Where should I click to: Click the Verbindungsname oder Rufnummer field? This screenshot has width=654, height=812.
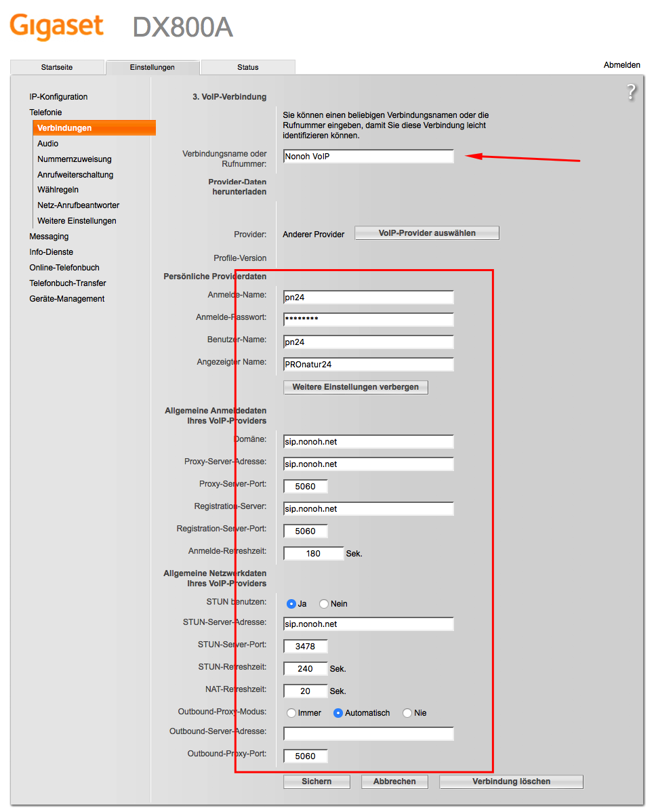click(x=368, y=157)
